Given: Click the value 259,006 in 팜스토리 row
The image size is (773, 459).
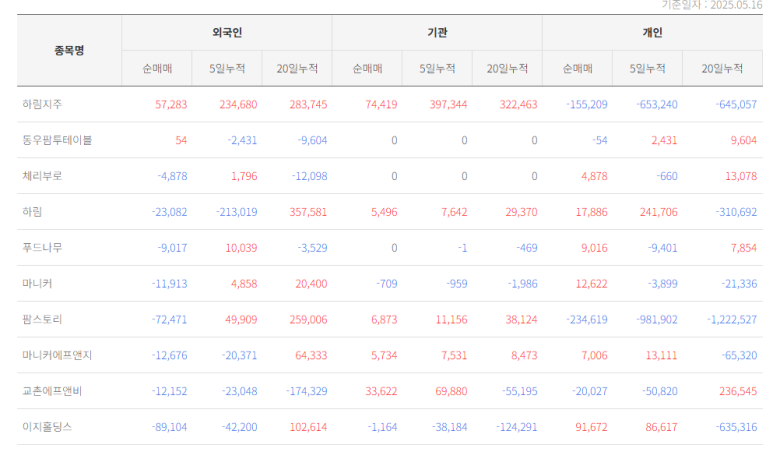Looking at the screenshot, I should click(308, 319).
